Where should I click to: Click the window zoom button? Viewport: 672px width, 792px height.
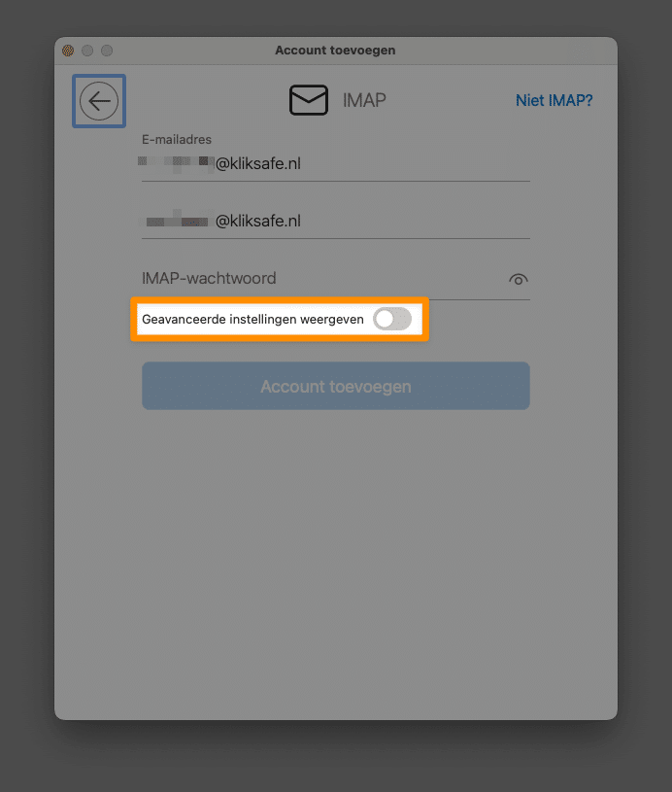[107, 51]
